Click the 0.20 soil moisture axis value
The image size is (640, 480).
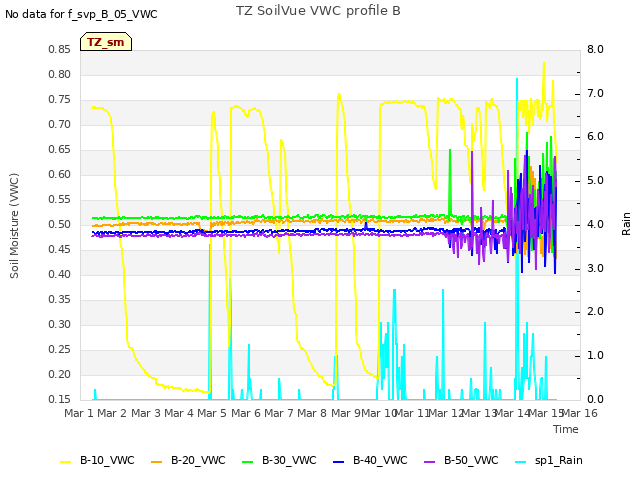(x=60, y=374)
